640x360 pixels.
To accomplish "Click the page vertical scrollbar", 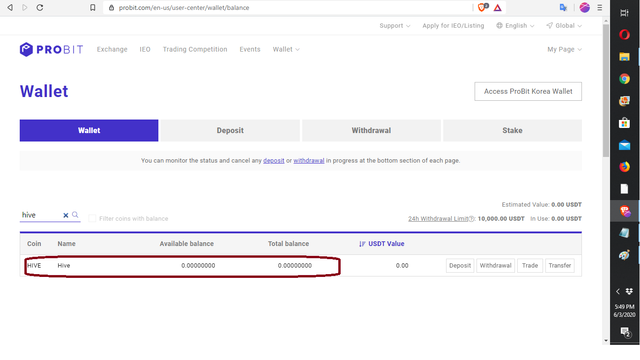I will [x=606, y=91].
